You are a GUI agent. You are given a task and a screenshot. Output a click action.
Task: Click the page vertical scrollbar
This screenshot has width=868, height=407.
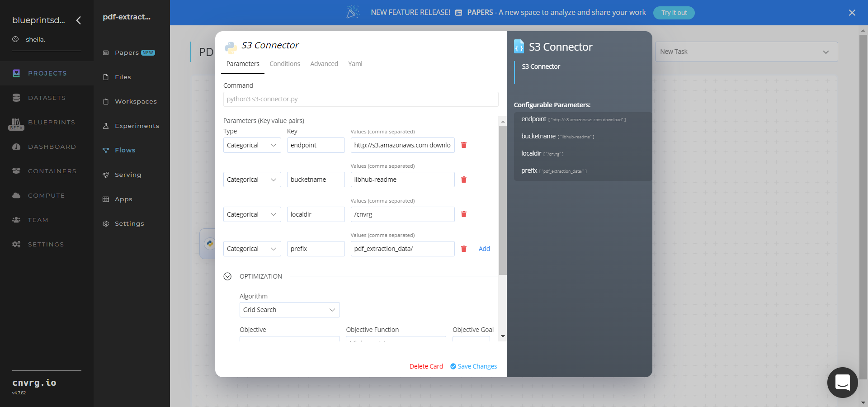click(x=863, y=207)
